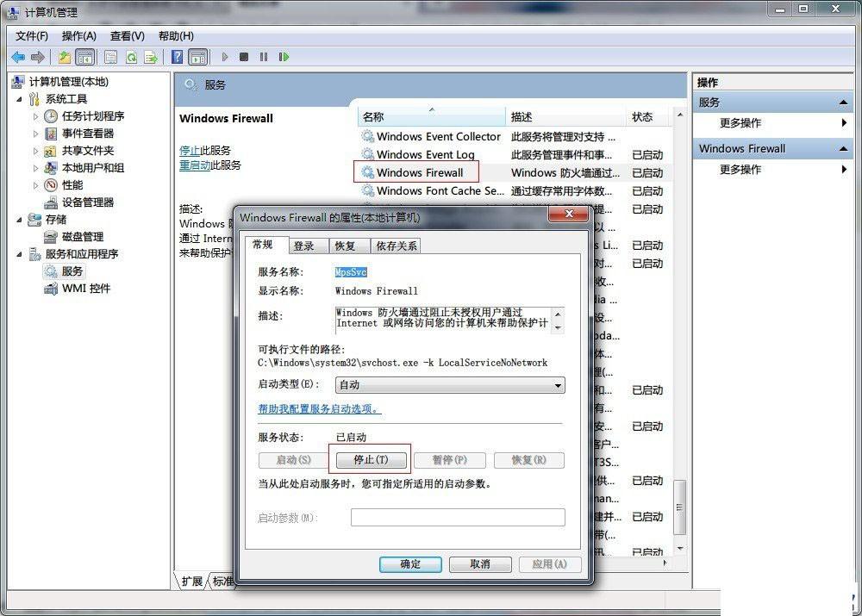Select the Windows Firewall service row
This screenshot has height=616, width=862.
coord(515,172)
